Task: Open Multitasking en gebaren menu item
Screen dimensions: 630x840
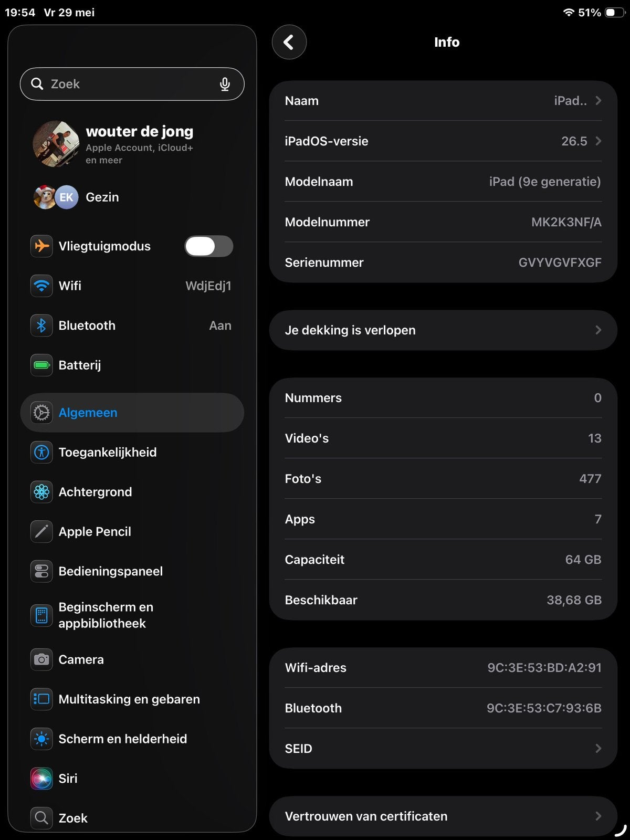Action: [132, 699]
